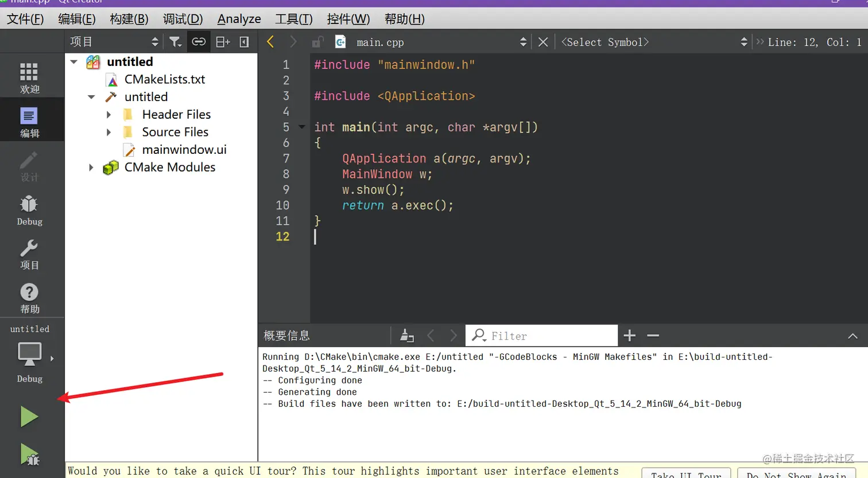
Task: Close the main.cpp document
Action: (x=543, y=42)
